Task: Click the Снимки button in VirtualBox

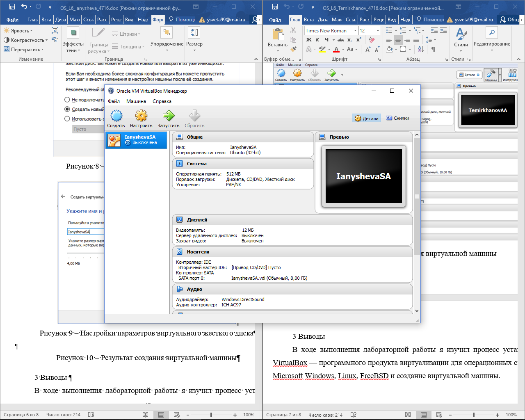Action: (397, 118)
